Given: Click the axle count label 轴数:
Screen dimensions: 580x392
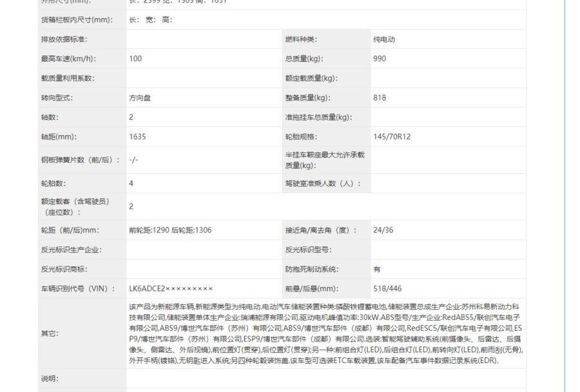Looking at the screenshot, I should pyautogui.click(x=50, y=117).
